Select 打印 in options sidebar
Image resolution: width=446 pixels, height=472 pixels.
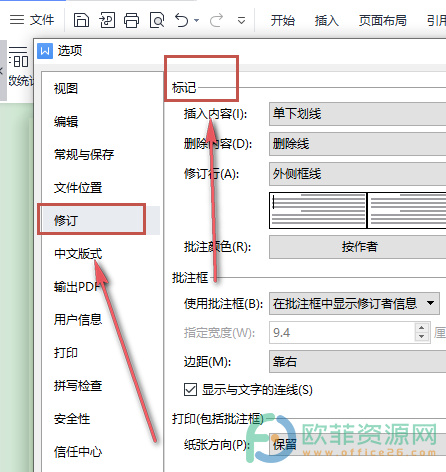click(x=66, y=353)
